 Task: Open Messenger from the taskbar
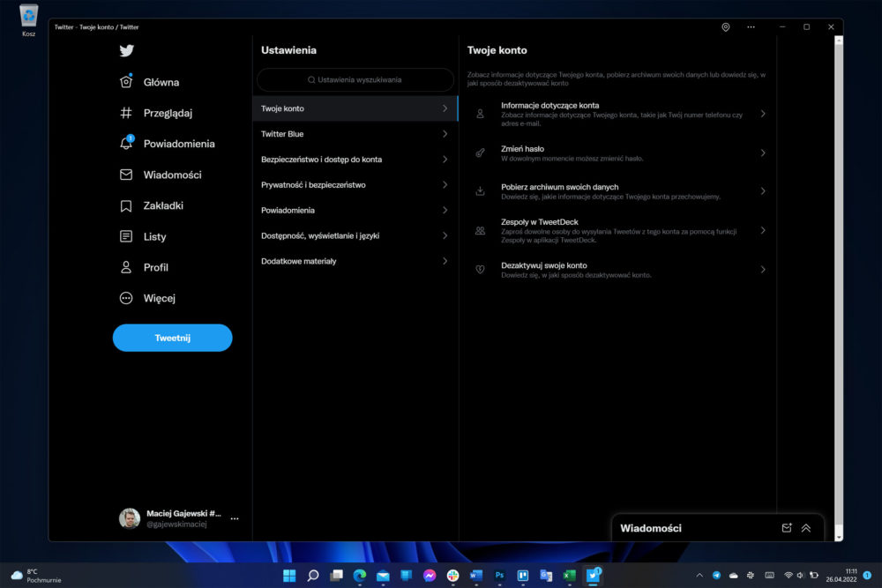click(x=430, y=575)
